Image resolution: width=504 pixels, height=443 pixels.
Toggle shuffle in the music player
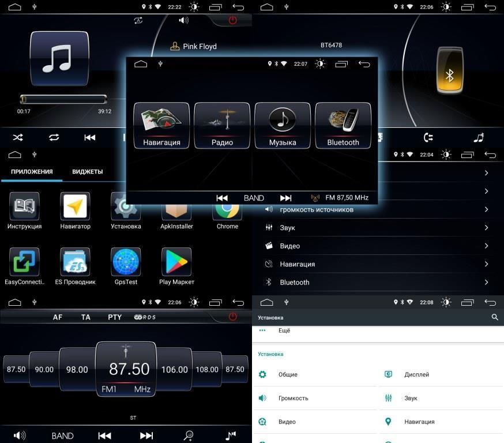tap(18, 137)
